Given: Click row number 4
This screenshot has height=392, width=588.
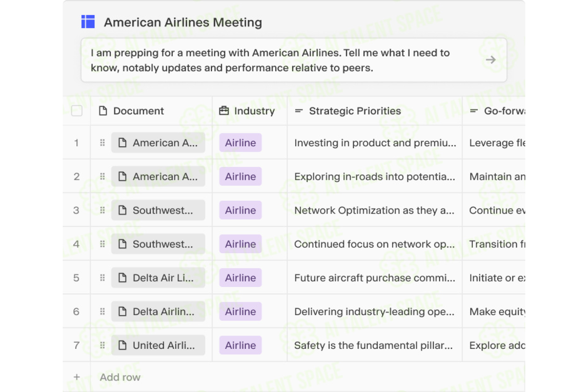Looking at the screenshot, I should point(76,244).
